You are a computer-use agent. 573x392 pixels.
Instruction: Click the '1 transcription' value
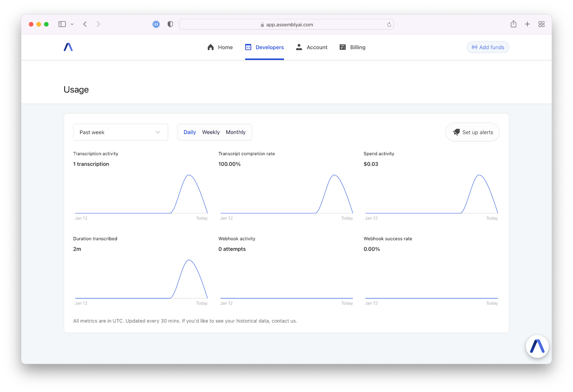91,164
